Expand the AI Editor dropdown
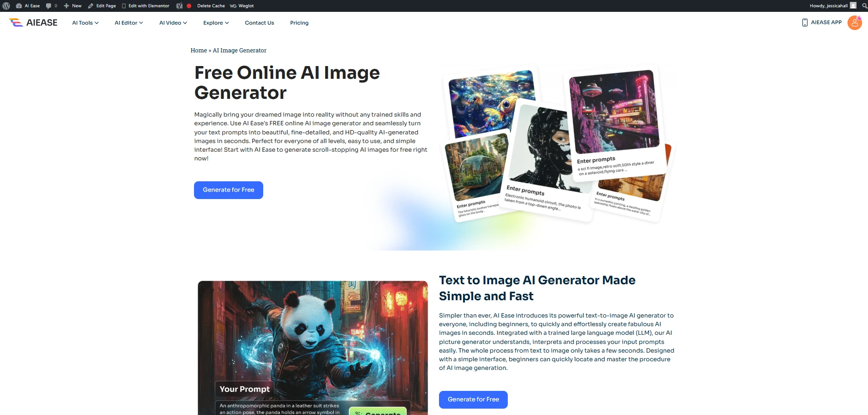868x415 pixels. pyautogui.click(x=128, y=23)
